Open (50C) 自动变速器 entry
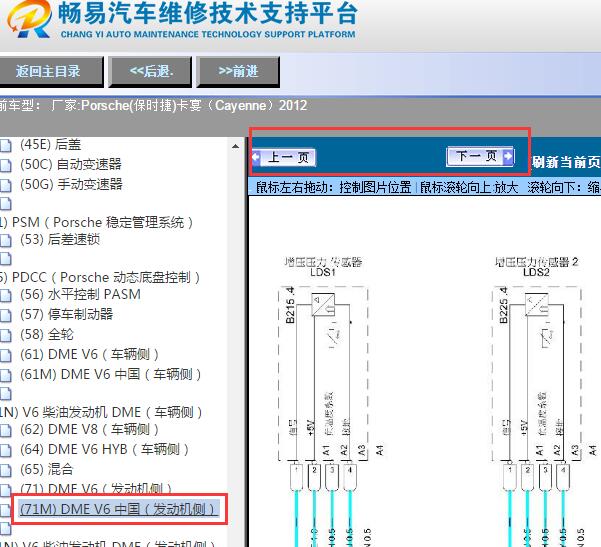601x547 pixels. coord(71,164)
